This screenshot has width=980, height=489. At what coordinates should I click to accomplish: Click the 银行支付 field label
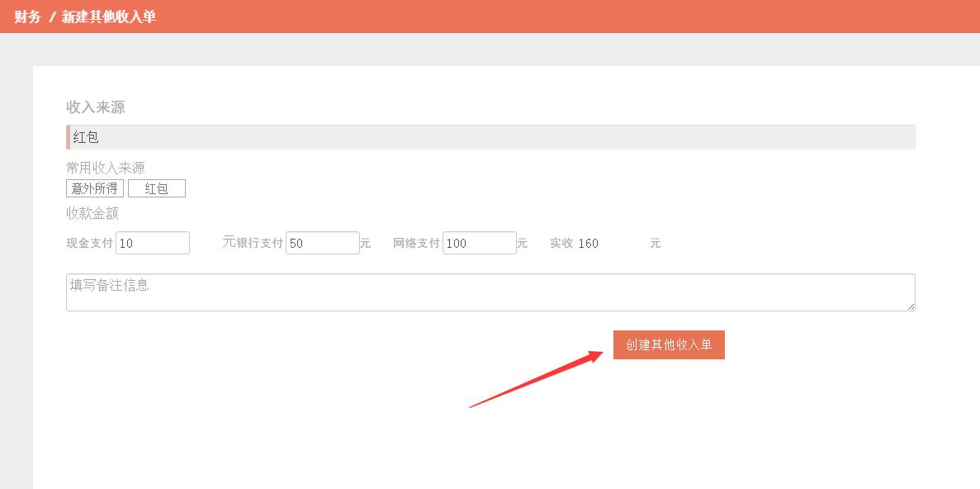tap(259, 244)
